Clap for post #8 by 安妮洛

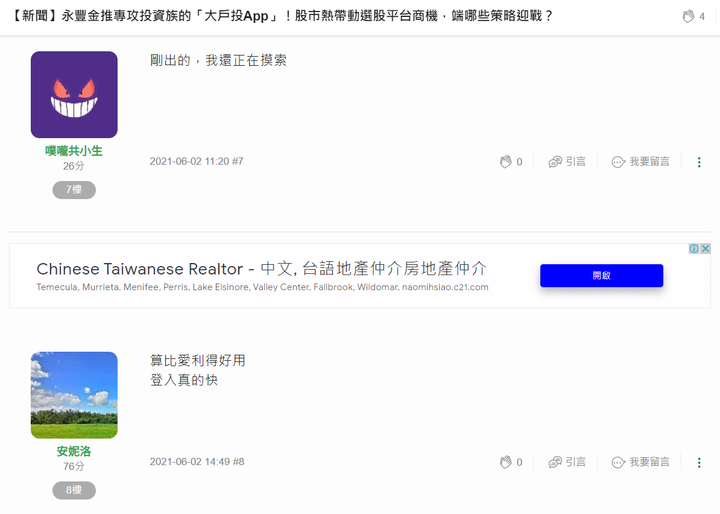(506, 462)
